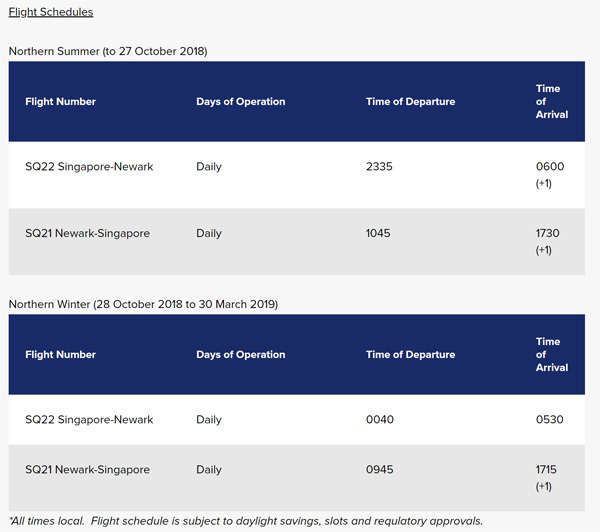Click the 1715 (+1) arrival time cell
The height and width of the screenshot is (532, 600).
[546, 477]
